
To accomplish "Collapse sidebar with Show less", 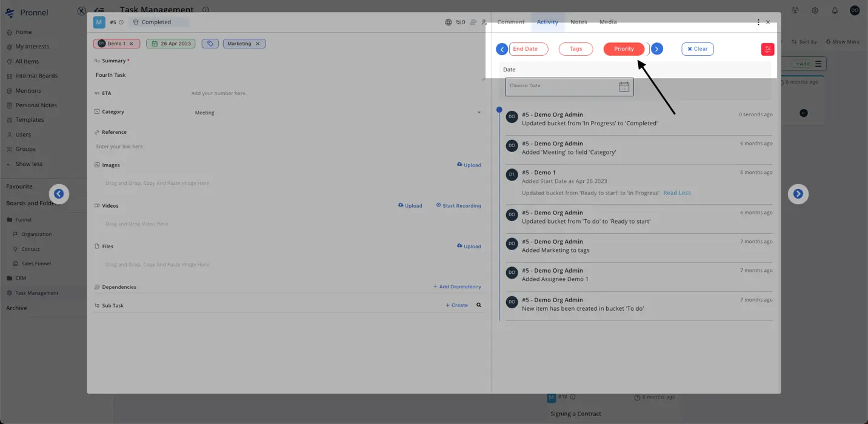I will pos(24,164).
